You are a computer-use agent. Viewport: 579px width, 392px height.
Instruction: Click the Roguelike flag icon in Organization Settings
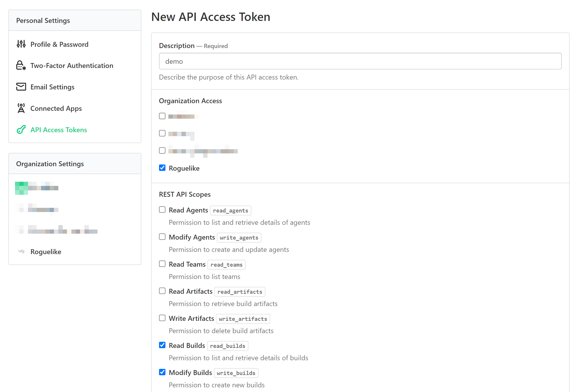[21, 251]
